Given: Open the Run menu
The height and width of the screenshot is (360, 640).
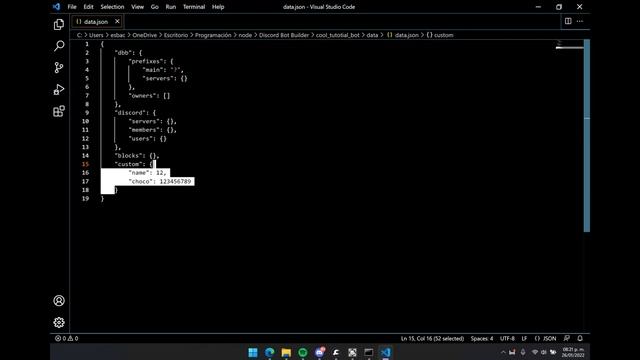Looking at the screenshot, I should 171,7.
